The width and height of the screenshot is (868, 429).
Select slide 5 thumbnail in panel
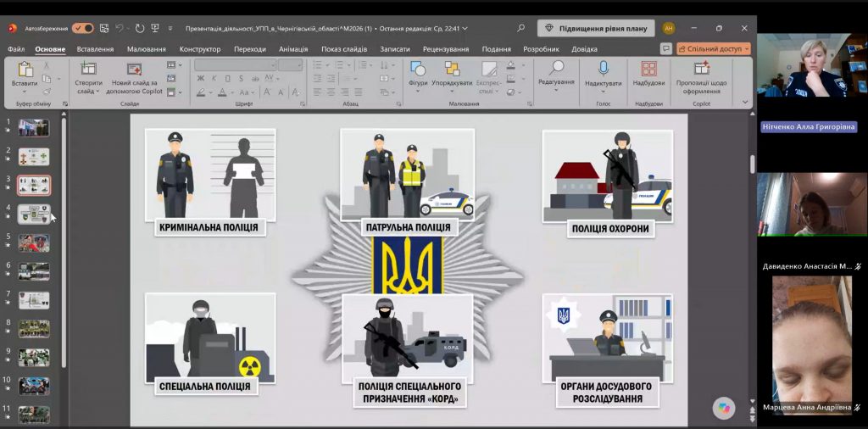(34, 243)
